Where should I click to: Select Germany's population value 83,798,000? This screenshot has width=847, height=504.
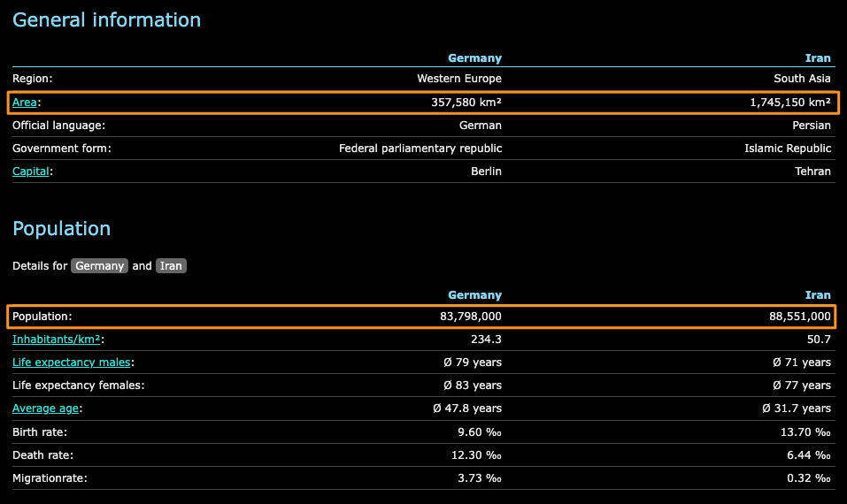point(464,317)
